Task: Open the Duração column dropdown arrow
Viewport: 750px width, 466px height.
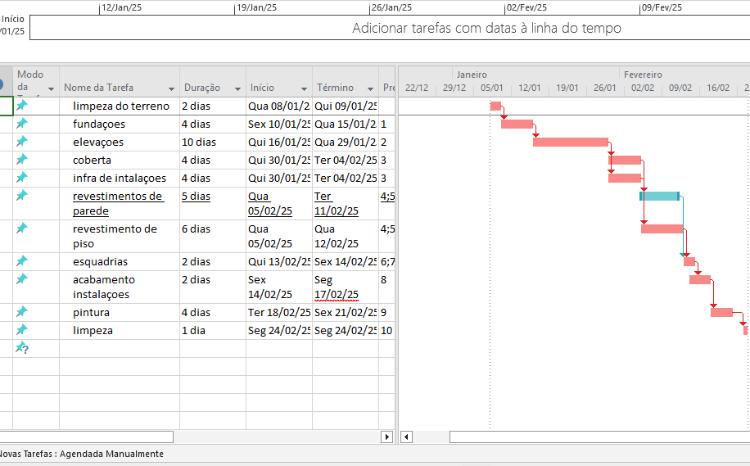Action: (x=237, y=88)
